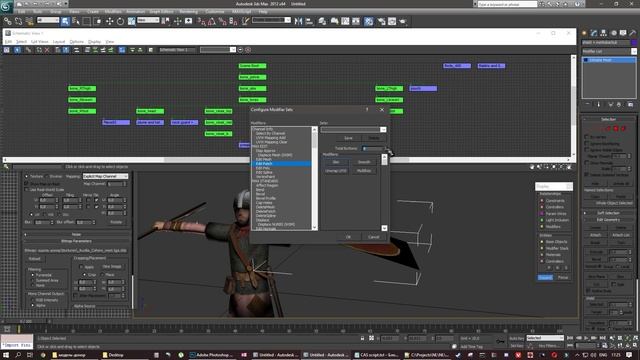Collapse the Edit Geometry rollout
The height and width of the screenshot is (360, 640).
pyautogui.click(x=609, y=220)
